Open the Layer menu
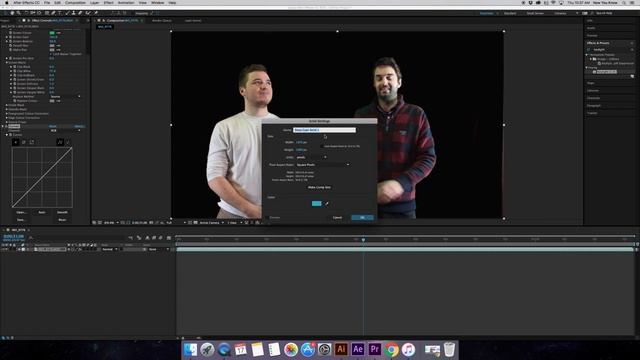This screenshot has height=360, width=640. [x=94, y=2]
